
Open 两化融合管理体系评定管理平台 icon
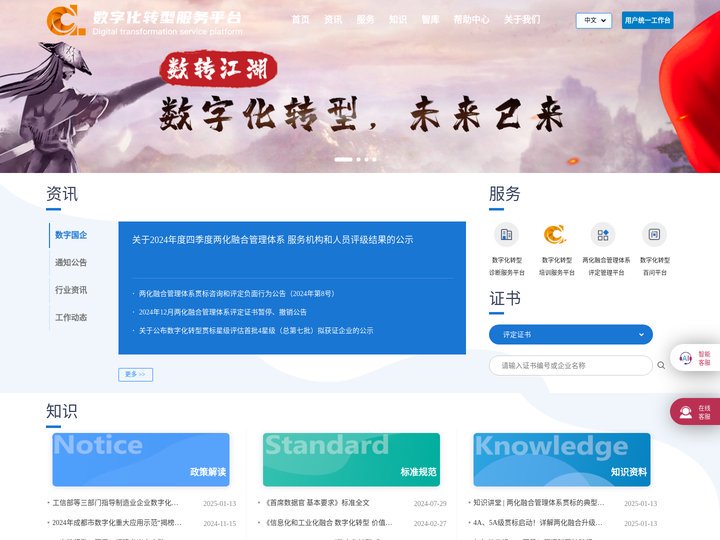pos(603,235)
